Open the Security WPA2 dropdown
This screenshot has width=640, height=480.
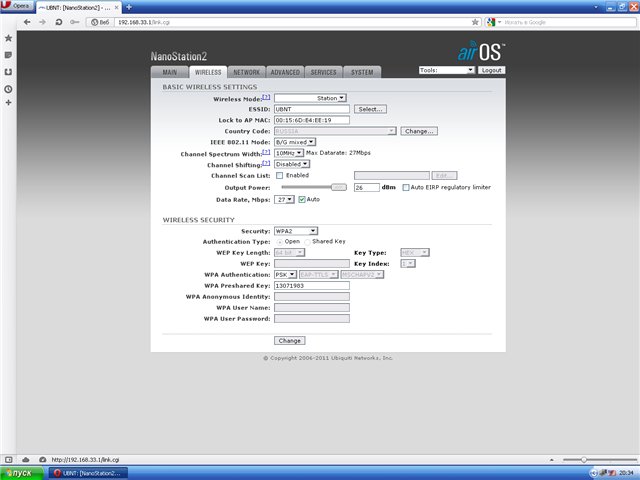[296, 231]
